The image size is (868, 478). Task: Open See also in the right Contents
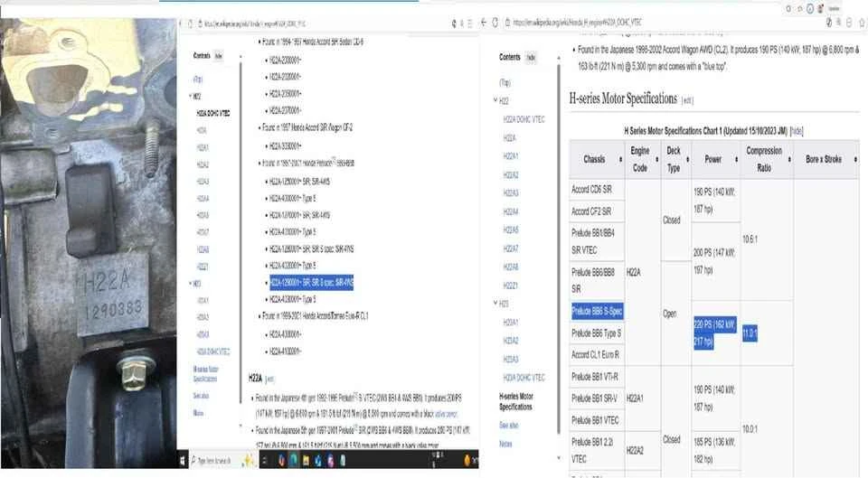tap(509, 425)
